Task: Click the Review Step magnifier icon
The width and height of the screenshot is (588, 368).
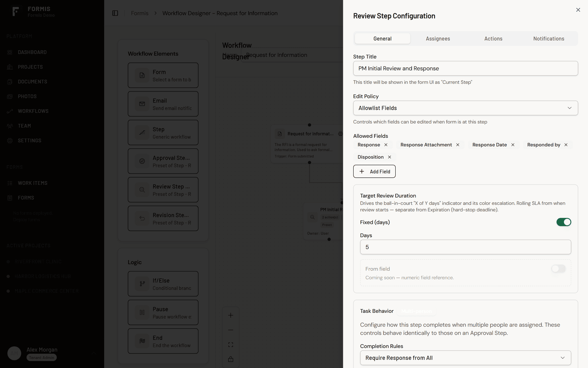Action: [x=142, y=190]
